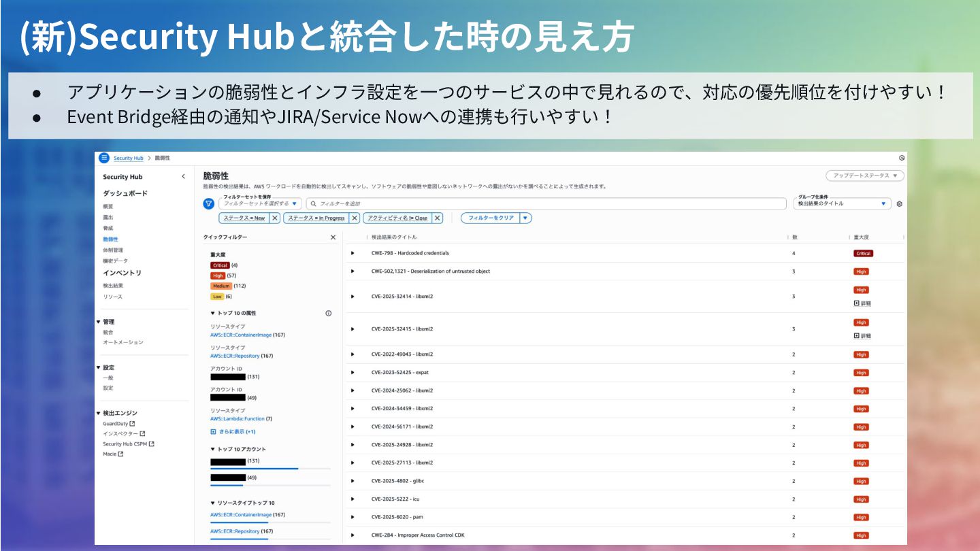The image size is (980, 551).
Task: Expand the CVE-2025-4802 glibc row
Action: click(353, 481)
